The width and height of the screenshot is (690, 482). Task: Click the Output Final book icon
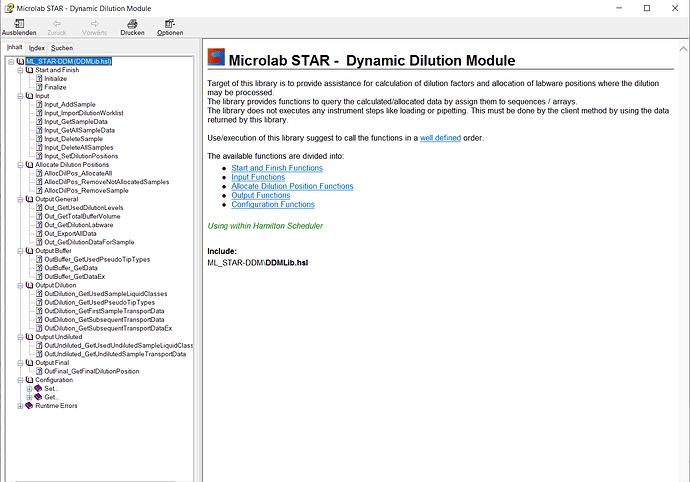[29, 363]
